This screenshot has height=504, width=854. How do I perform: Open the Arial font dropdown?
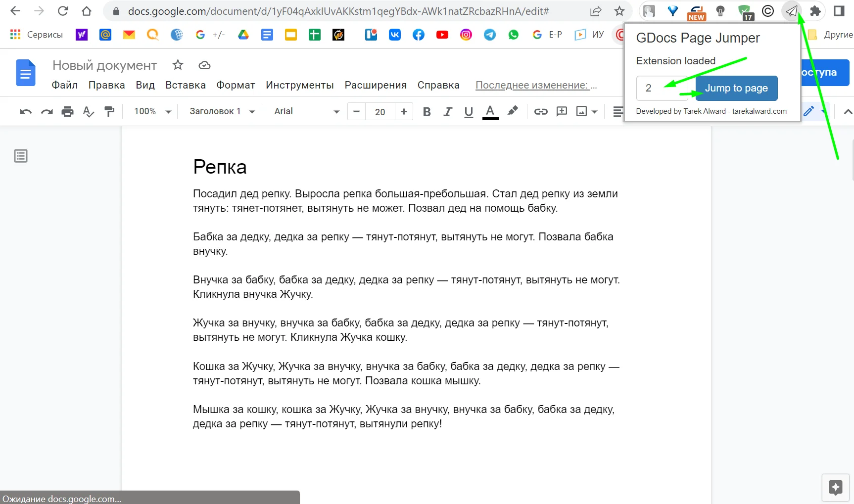306,112
